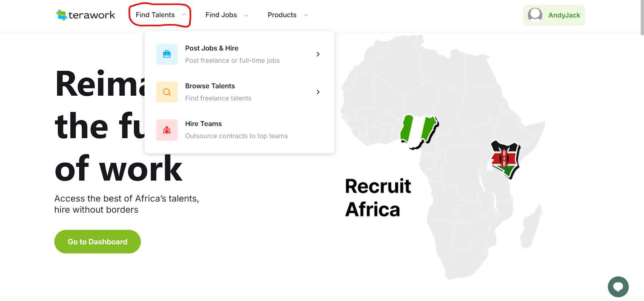Open the chat bubble widget
The height and width of the screenshot is (301, 644).
point(618,287)
